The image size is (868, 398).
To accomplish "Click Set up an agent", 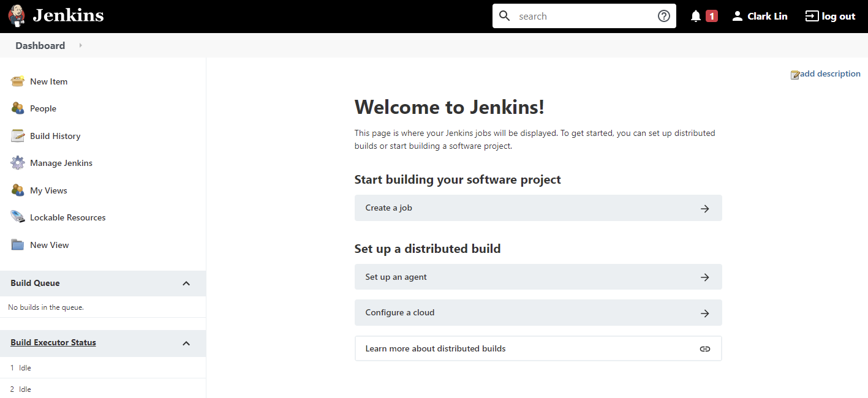I will click(x=538, y=277).
